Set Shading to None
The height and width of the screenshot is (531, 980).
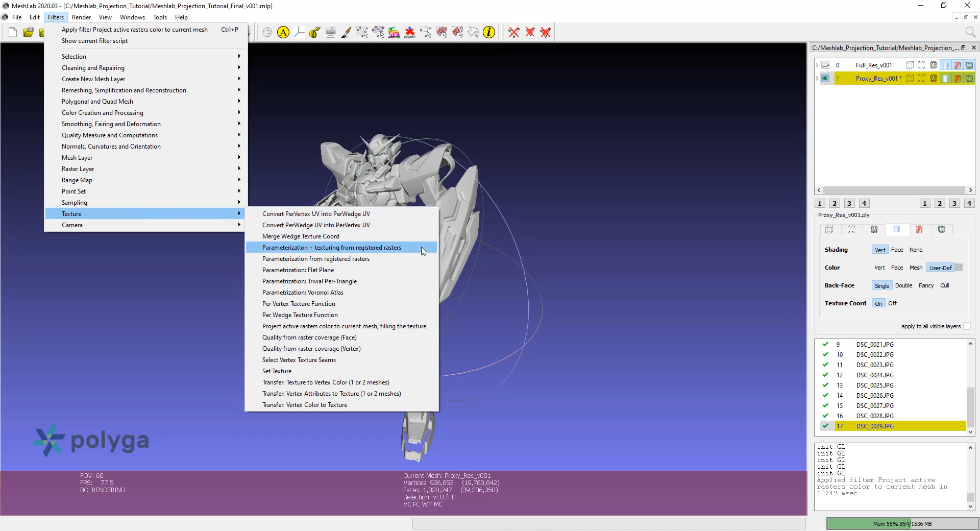[916, 250]
